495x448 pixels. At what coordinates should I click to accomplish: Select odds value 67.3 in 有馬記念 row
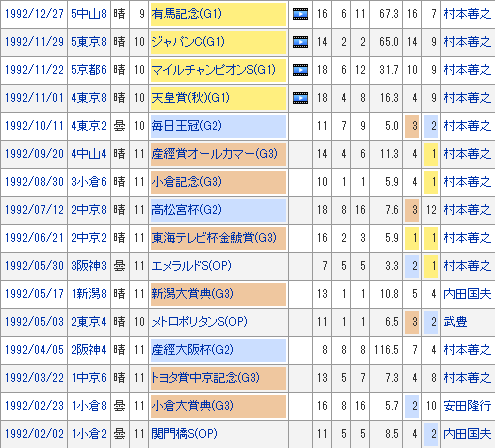coord(389,14)
